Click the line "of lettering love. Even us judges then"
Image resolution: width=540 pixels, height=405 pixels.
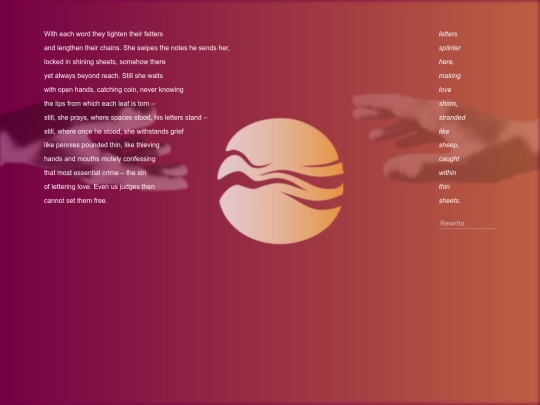click(99, 187)
